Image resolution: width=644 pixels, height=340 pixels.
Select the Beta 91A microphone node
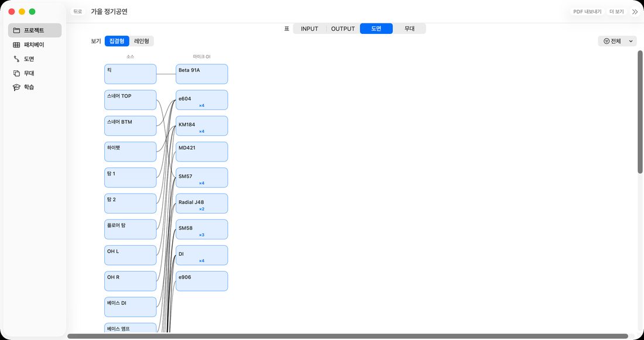(x=201, y=74)
